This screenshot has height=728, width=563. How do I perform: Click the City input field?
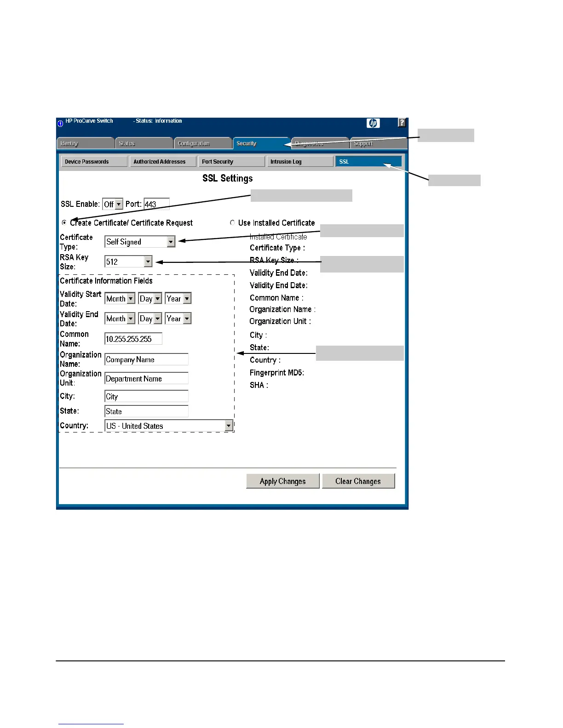[x=147, y=396]
